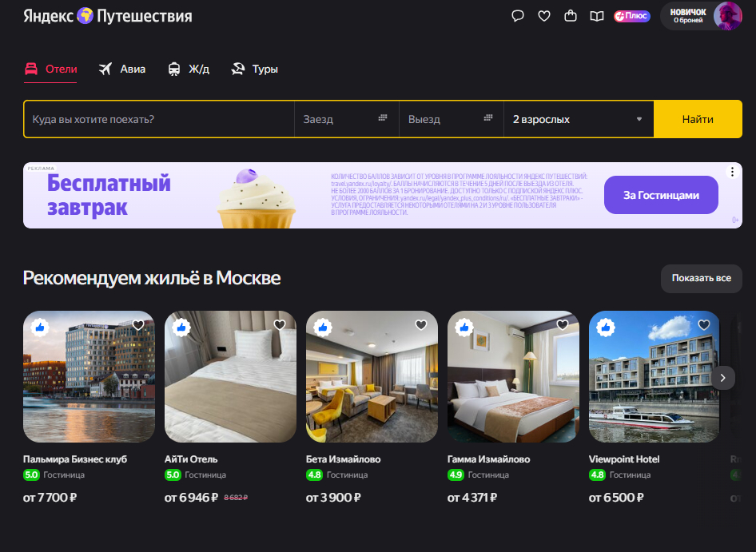756x552 pixels.
Task: Favorite the Гамма Измайлово hotel
Action: click(x=562, y=325)
